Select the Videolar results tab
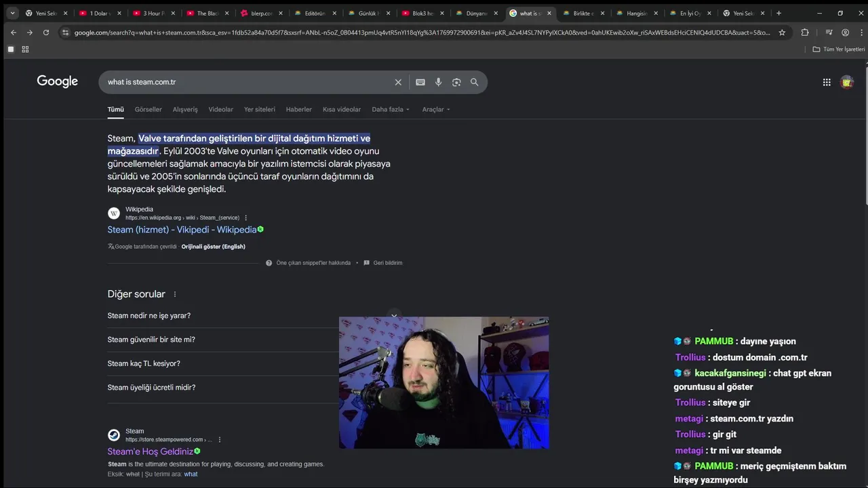Viewport: 868px width, 488px height. tap(220, 109)
